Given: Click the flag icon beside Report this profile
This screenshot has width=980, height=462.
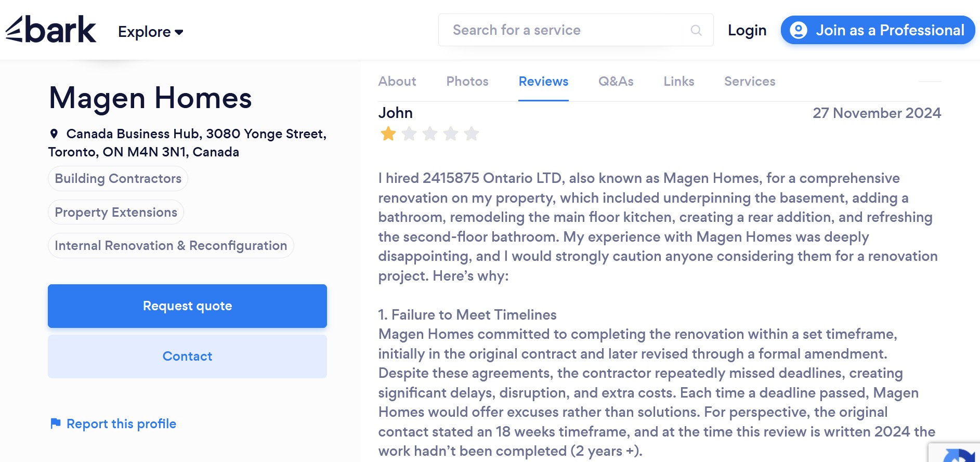Looking at the screenshot, I should pos(55,424).
